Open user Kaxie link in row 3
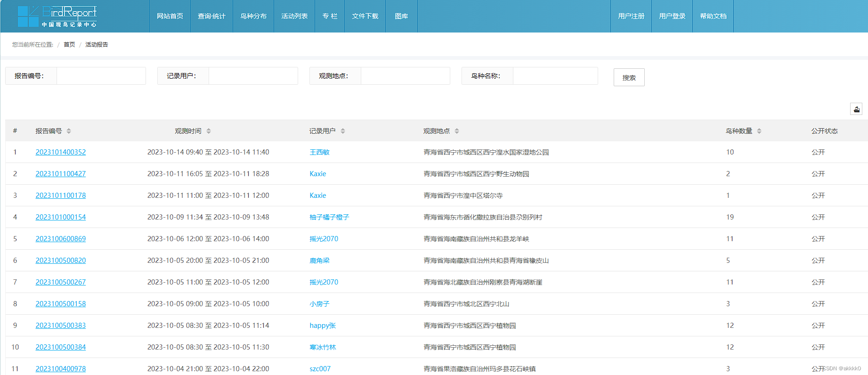This screenshot has width=868, height=375. pos(318,196)
